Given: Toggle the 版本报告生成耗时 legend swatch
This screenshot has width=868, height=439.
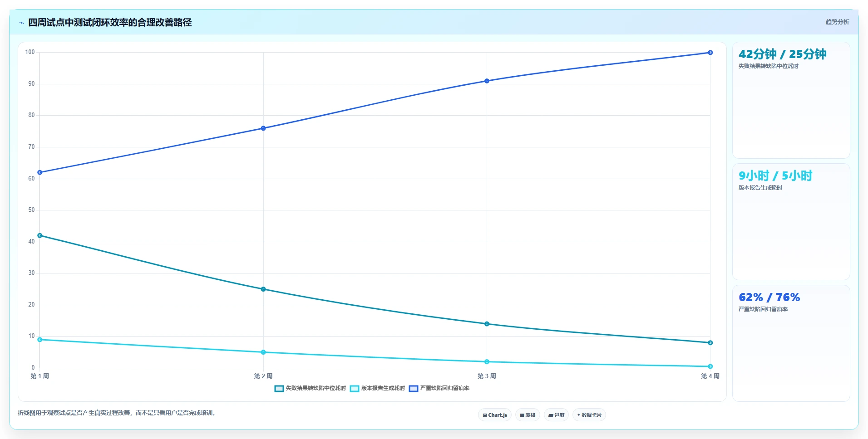Looking at the screenshot, I should pos(355,389).
